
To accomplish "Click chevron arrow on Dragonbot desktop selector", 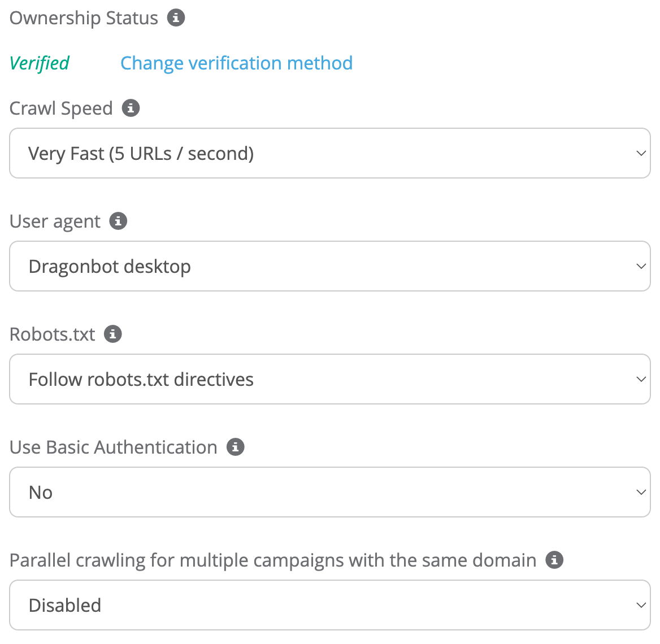I will 641,266.
